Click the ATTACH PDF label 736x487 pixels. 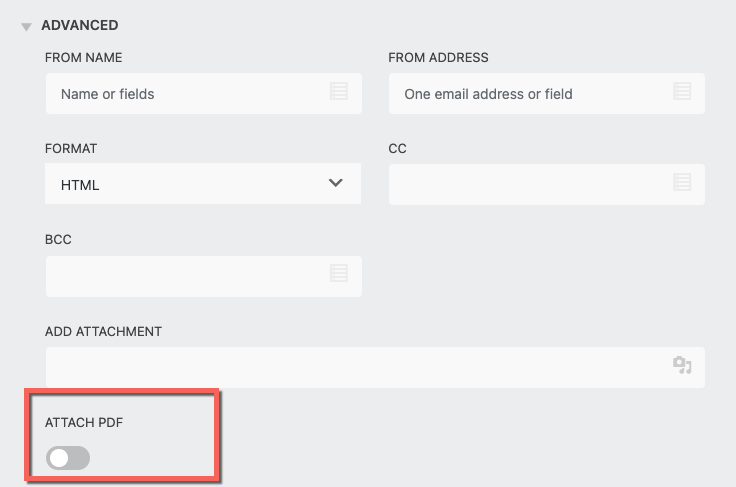pyautogui.click(x=84, y=422)
